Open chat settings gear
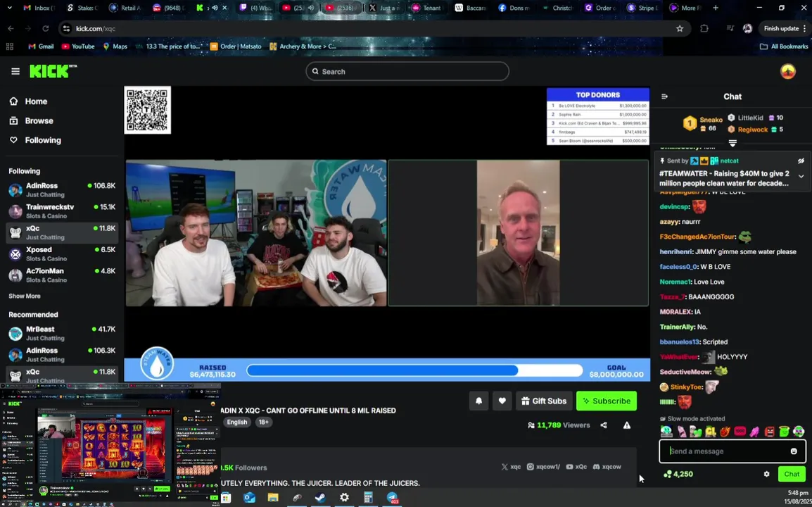Viewport: 812px width, 507px height. point(766,474)
